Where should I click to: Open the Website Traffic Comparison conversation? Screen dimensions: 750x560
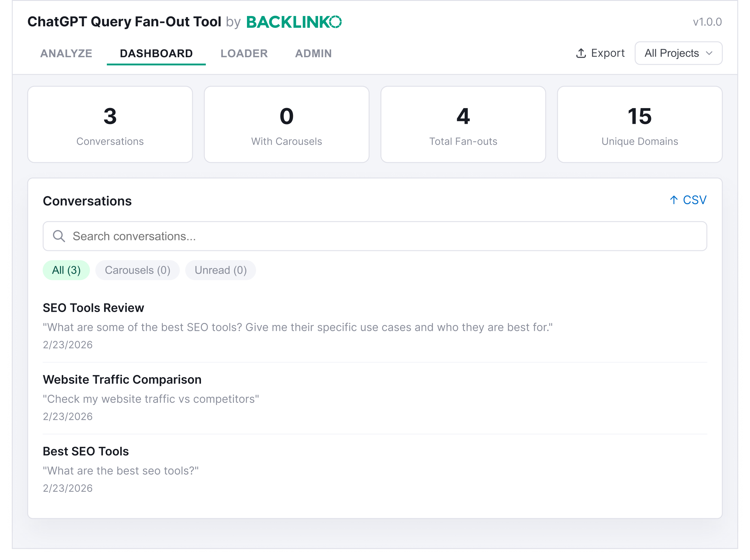(x=122, y=379)
